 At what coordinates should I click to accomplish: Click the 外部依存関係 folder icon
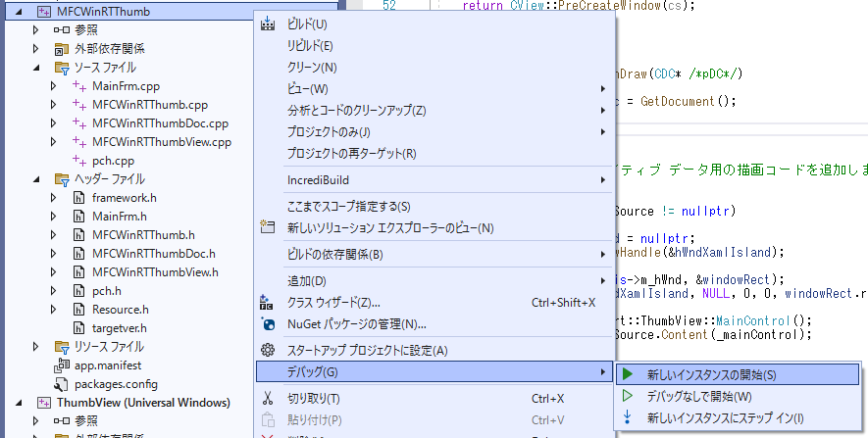[x=62, y=49]
